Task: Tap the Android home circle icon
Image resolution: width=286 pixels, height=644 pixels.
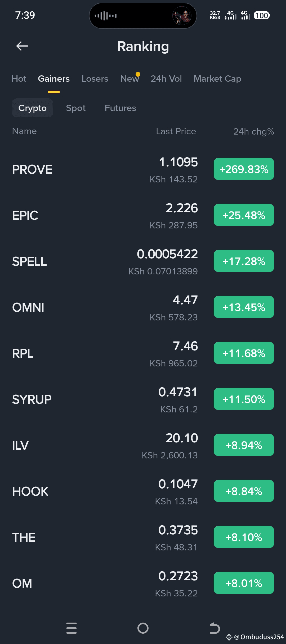Action: (x=143, y=628)
